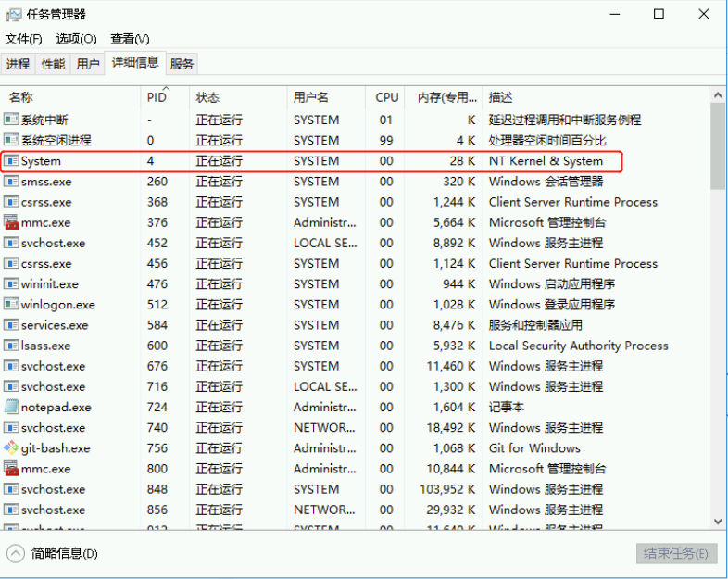Click the scrollbar down arrow

(x=718, y=521)
